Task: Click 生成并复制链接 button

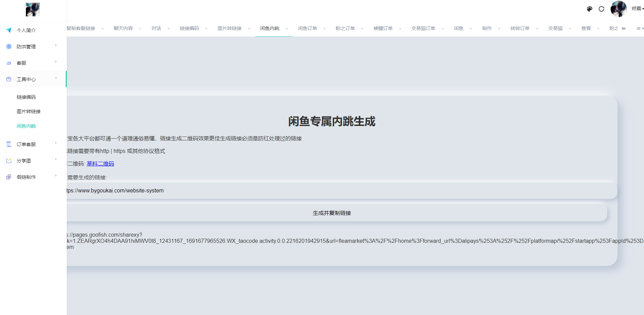Action: click(x=332, y=213)
